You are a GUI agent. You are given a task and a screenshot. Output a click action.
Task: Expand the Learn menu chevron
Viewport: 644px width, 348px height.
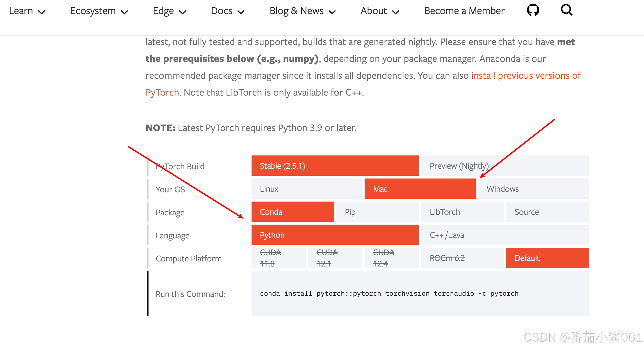(42, 12)
